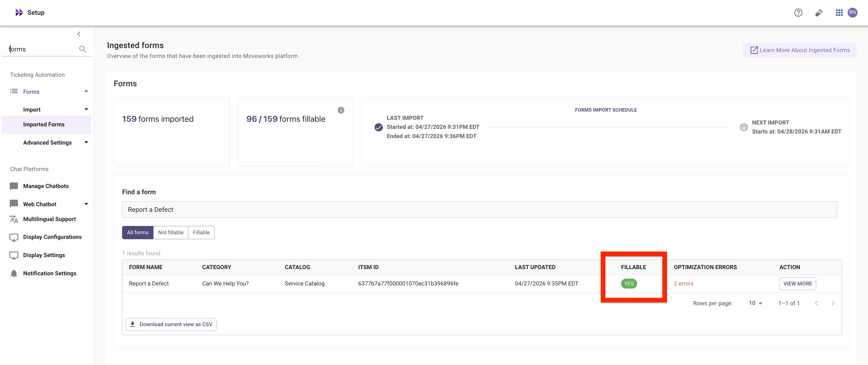Click the 2 errors link
Image resolution: width=868 pixels, height=365 pixels.
[x=683, y=284]
